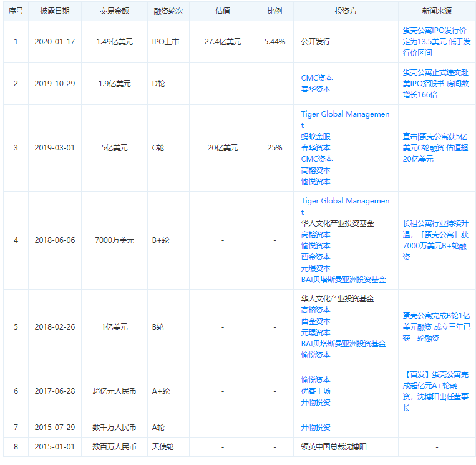
Task: Open 元璟资本 link in B轮 row
Action: [316, 333]
